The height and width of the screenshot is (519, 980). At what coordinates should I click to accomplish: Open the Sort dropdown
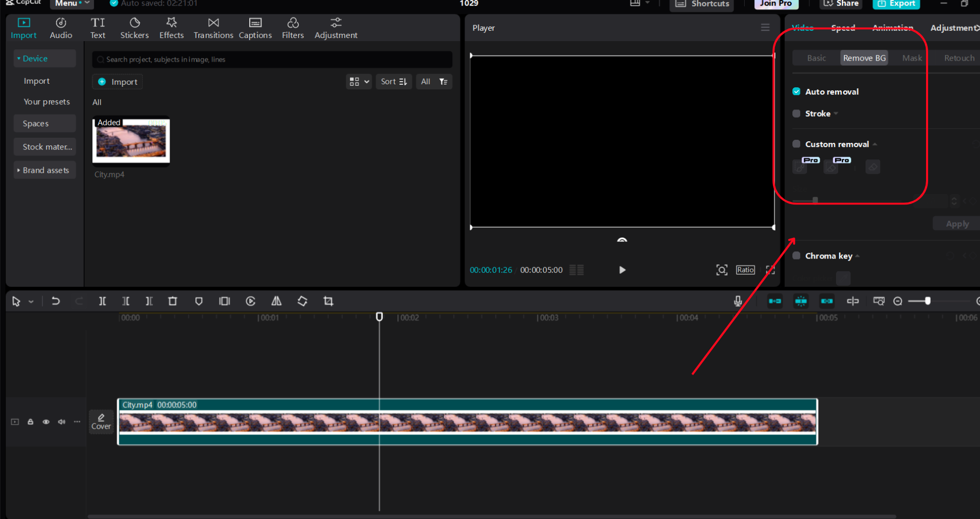click(394, 82)
